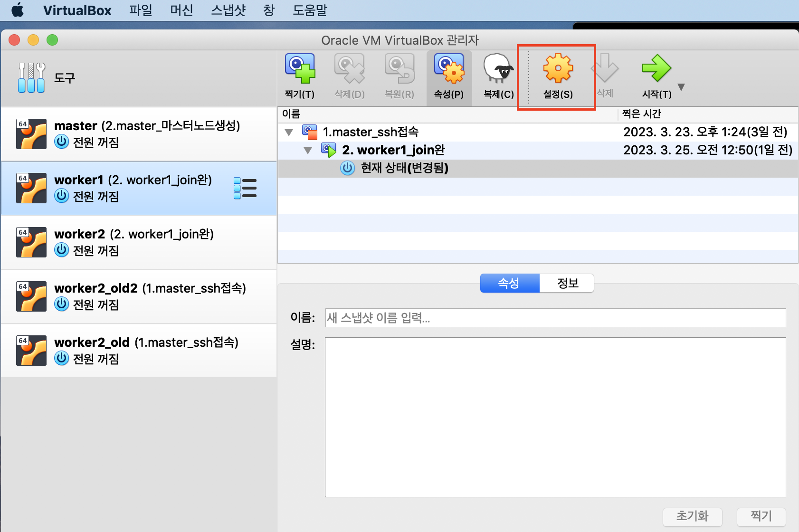Select the 도구 Tools item in sidebar
This screenshot has width=799, height=532.
[139, 78]
